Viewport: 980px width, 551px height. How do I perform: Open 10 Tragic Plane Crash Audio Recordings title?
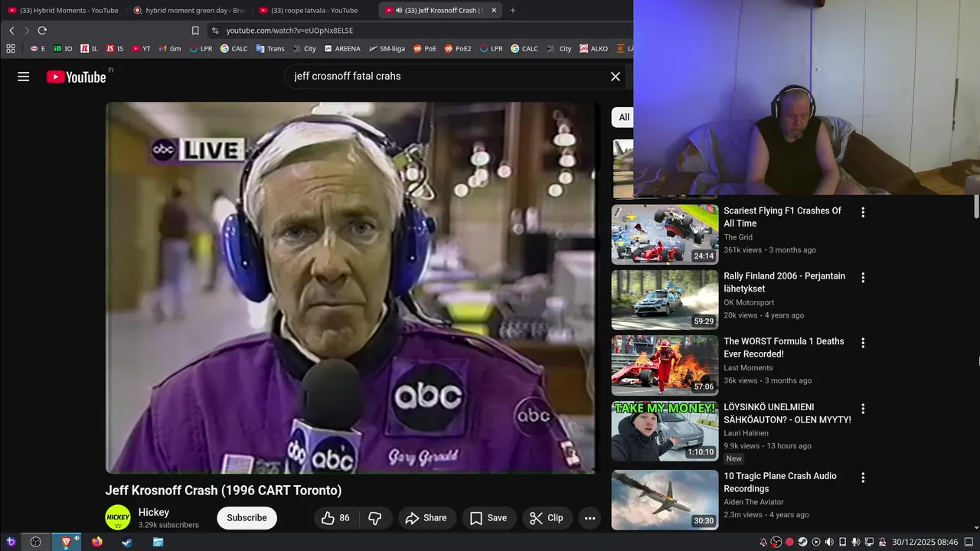pos(779,482)
